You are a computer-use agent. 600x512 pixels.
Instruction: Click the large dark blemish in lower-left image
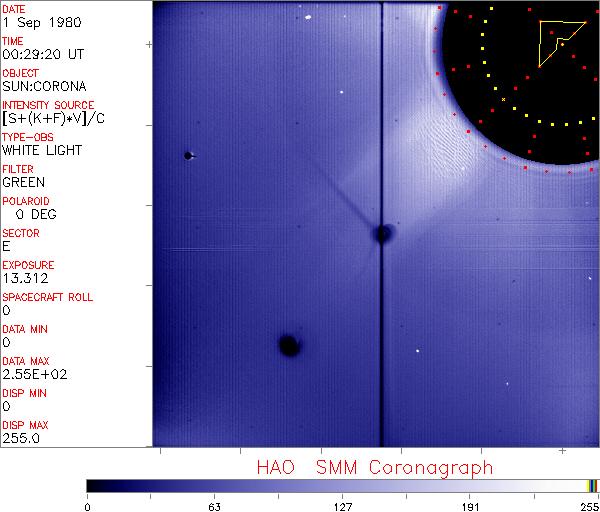click(x=289, y=346)
